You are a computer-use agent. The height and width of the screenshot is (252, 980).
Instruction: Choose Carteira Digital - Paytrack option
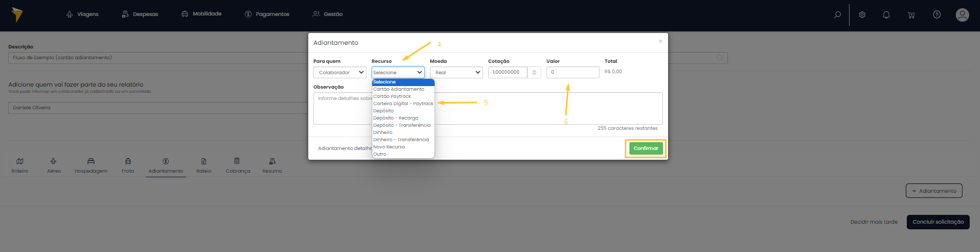coord(403,104)
